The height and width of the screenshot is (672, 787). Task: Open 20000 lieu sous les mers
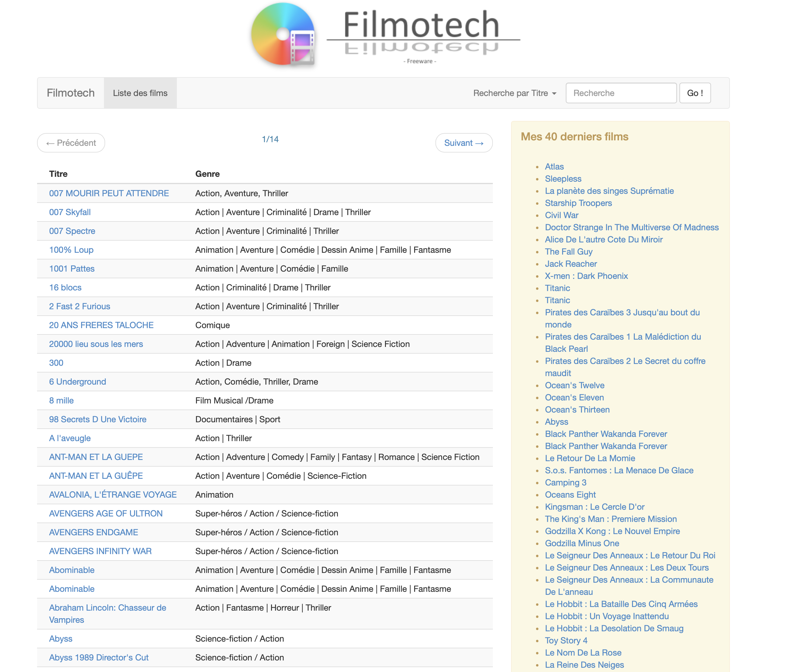click(96, 344)
